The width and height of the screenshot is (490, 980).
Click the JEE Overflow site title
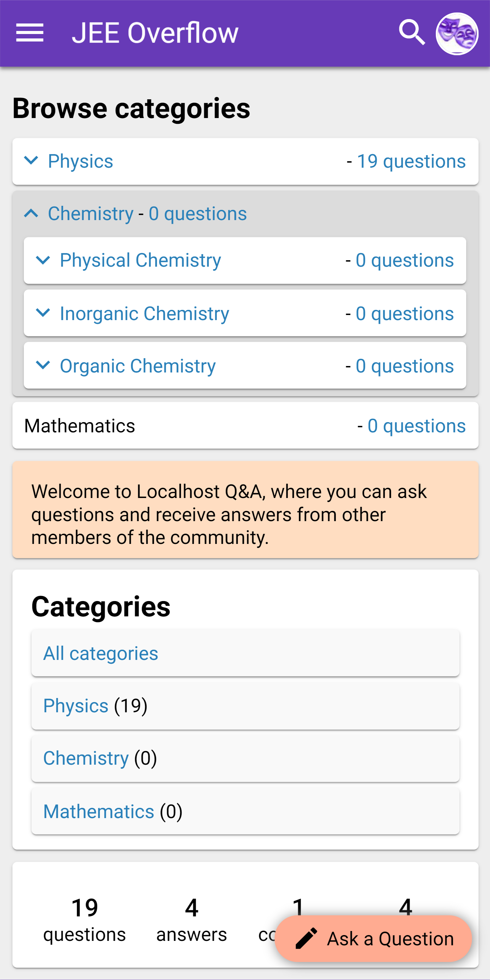(155, 33)
